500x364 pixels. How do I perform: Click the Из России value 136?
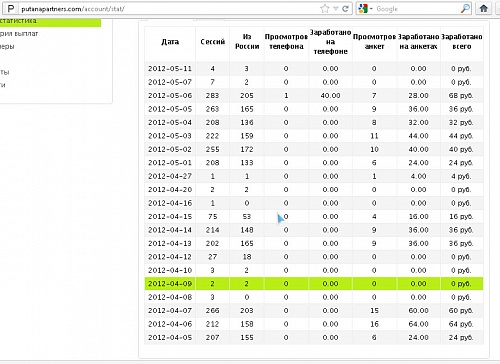[x=247, y=122]
